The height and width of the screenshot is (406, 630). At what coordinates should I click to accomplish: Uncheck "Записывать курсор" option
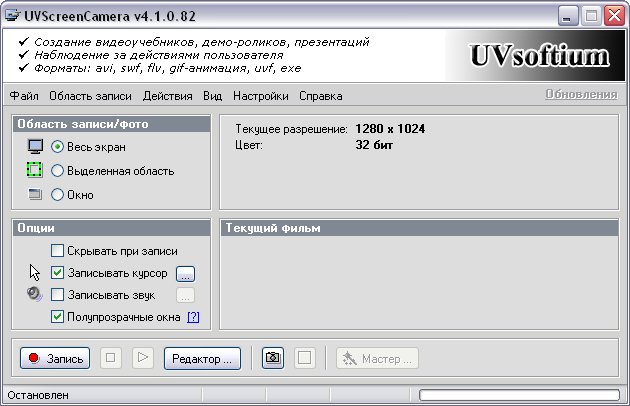click(x=58, y=273)
